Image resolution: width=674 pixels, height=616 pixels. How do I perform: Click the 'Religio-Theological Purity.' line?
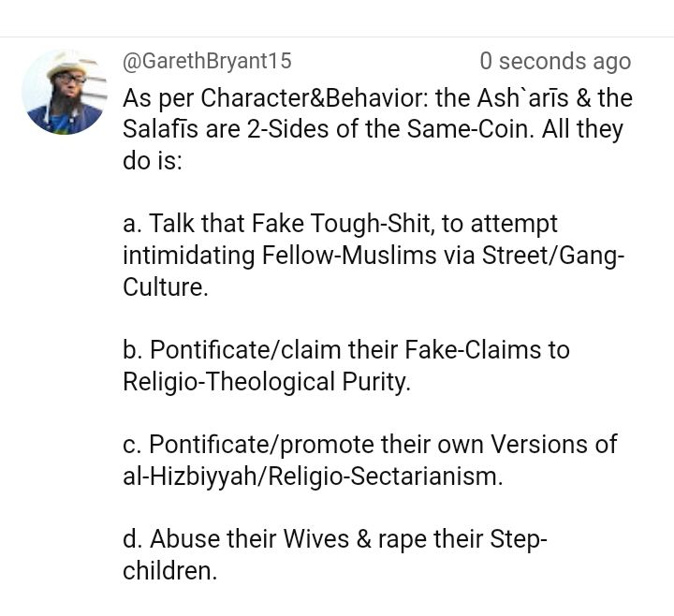click(267, 382)
